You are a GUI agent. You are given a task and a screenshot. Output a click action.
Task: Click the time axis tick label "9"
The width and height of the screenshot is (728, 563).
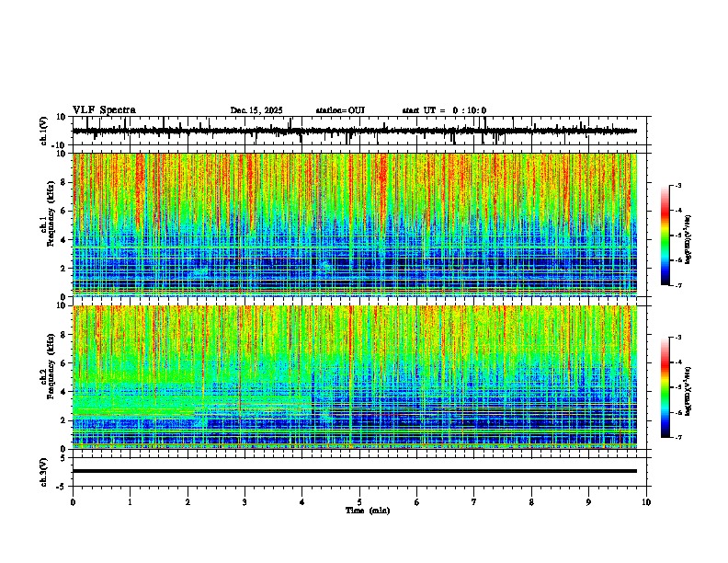588,502
